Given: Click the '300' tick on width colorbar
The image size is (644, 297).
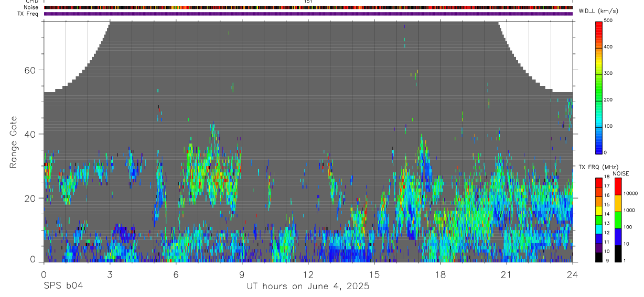Looking at the screenshot, I should pyautogui.click(x=609, y=73).
